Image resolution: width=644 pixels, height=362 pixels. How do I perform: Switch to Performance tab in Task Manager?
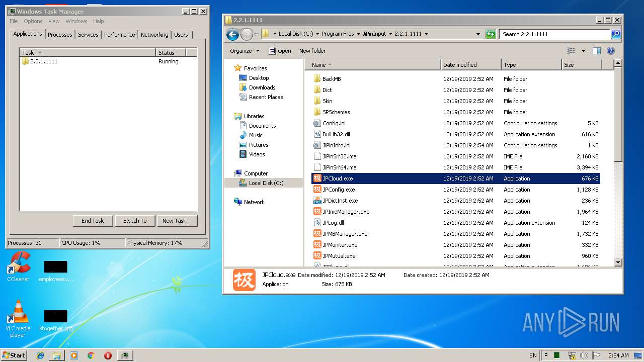(119, 35)
